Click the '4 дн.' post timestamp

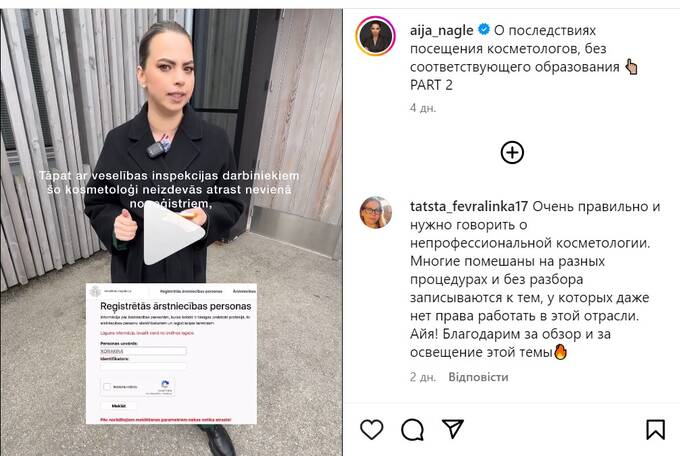tap(423, 108)
